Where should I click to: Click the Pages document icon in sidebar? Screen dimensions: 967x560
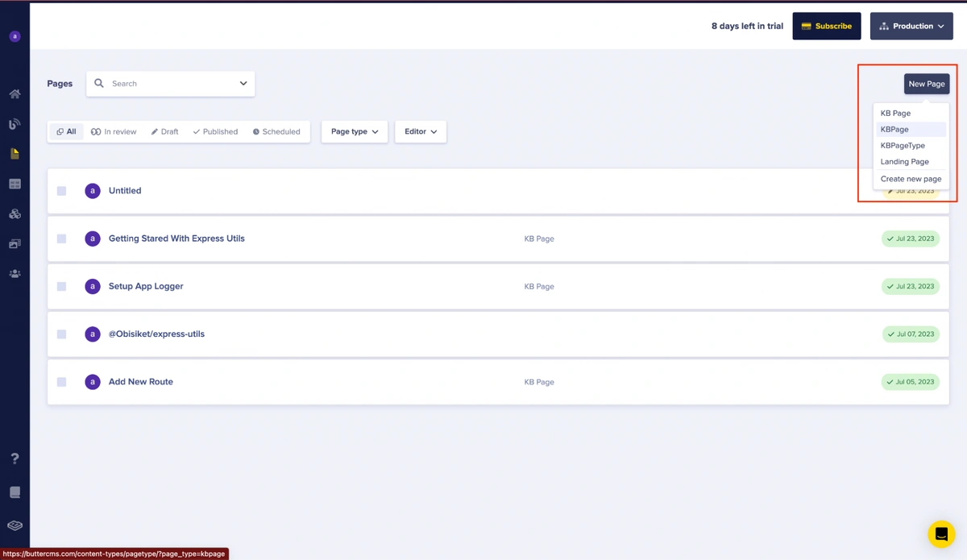[15, 154]
